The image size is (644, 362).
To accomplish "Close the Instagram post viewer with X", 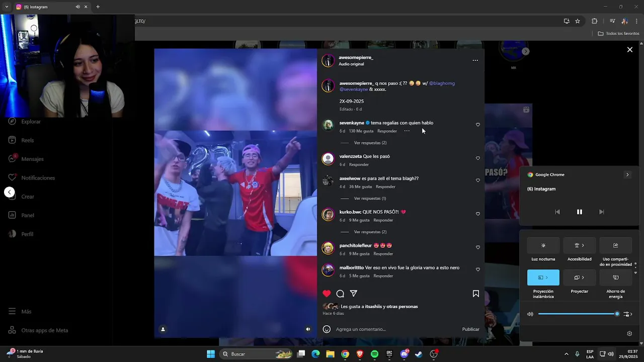I will point(629,50).
